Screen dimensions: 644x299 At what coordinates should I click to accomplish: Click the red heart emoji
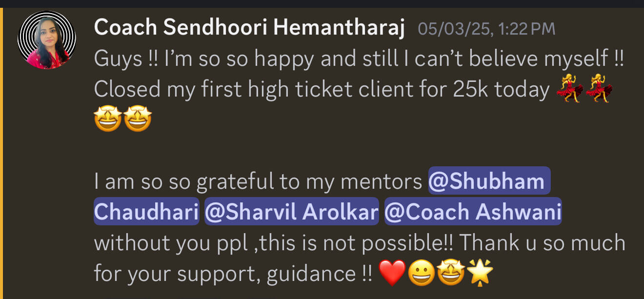(x=392, y=273)
